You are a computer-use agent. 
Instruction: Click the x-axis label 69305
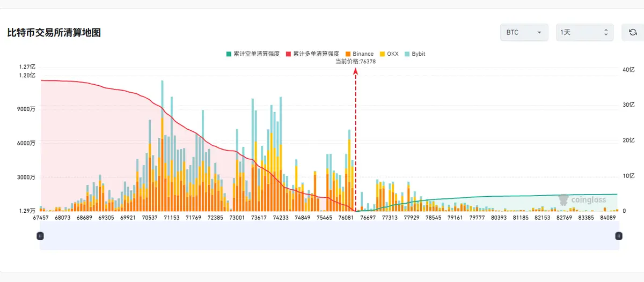tap(106, 218)
